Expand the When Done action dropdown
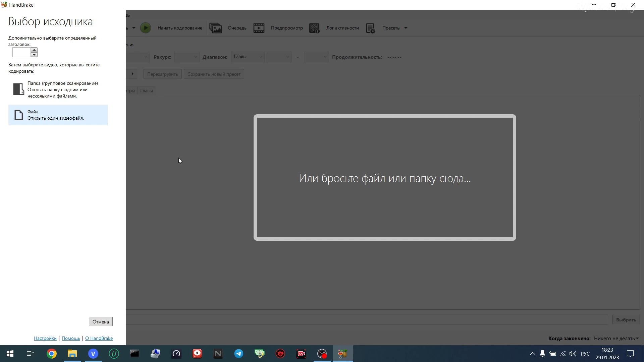The image size is (644, 362). (616, 339)
